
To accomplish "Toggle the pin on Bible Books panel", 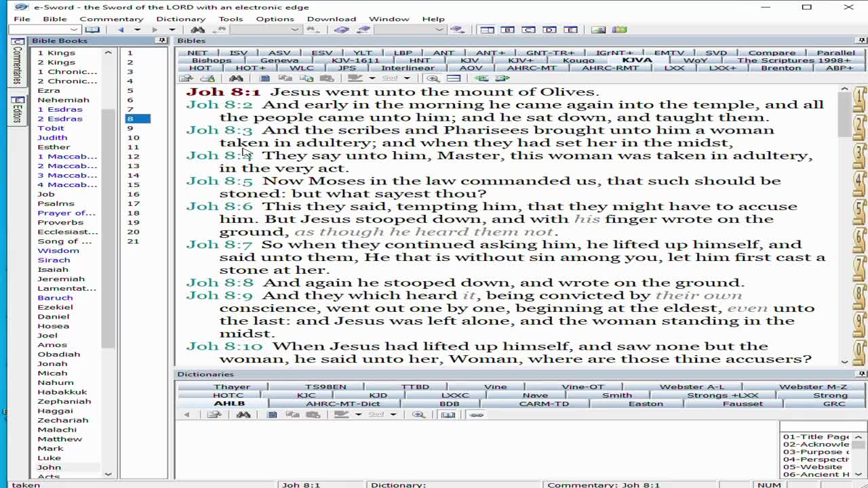I will (161, 41).
